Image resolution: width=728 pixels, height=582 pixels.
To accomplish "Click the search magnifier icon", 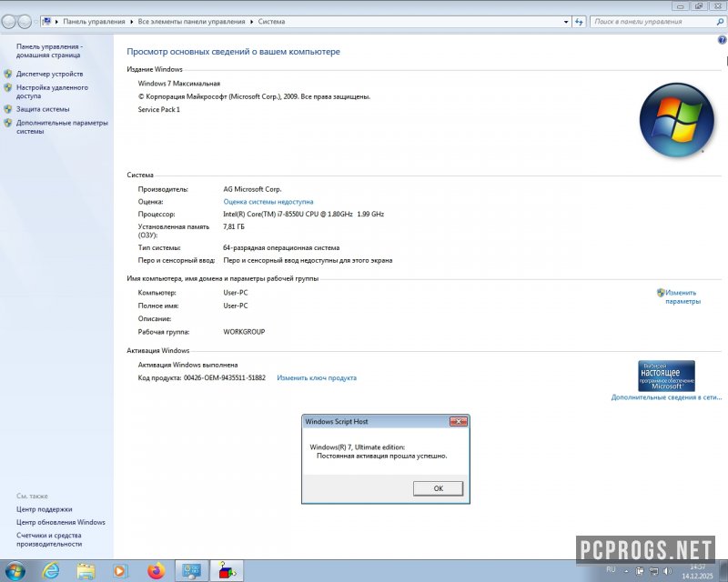I will click(x=720, y=22).
